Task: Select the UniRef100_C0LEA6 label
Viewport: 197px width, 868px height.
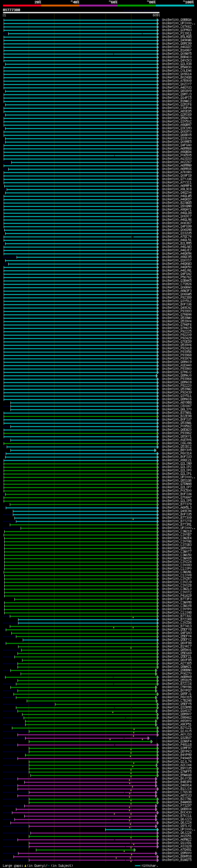Action: tap(177, 71)
